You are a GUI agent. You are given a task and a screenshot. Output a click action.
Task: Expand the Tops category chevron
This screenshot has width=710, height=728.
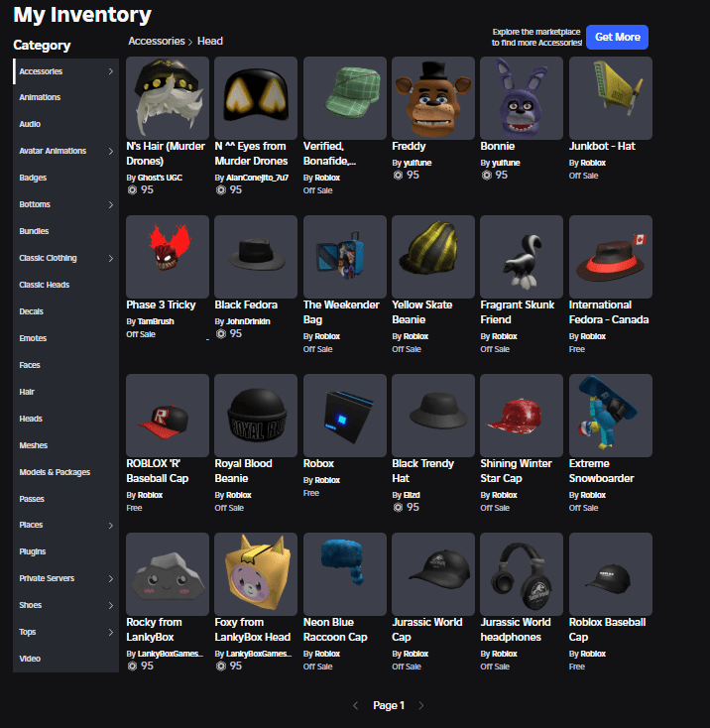[x=110, y=633]
